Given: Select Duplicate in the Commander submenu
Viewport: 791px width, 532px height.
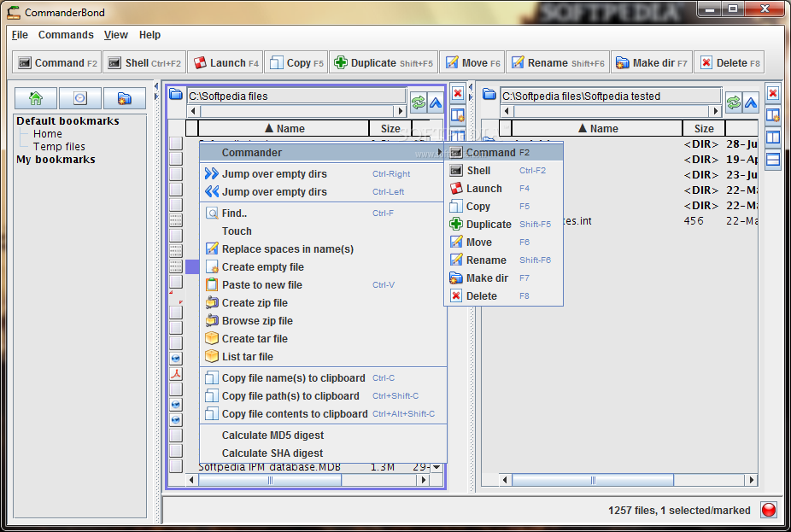Looking at the screenshot, I should tap(503, 225).
